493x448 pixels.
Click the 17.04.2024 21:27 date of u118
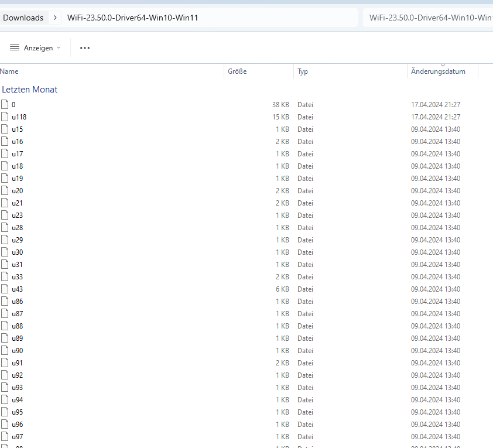click(436, 117)
